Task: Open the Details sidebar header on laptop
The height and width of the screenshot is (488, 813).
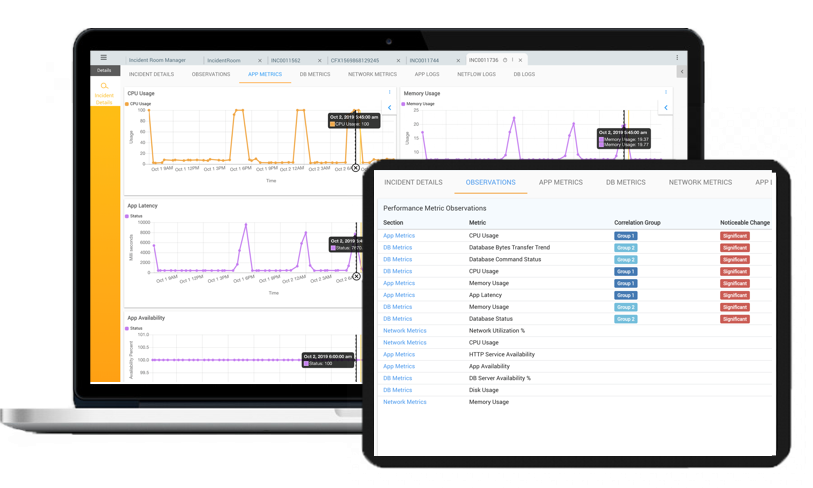Action: 104,70
